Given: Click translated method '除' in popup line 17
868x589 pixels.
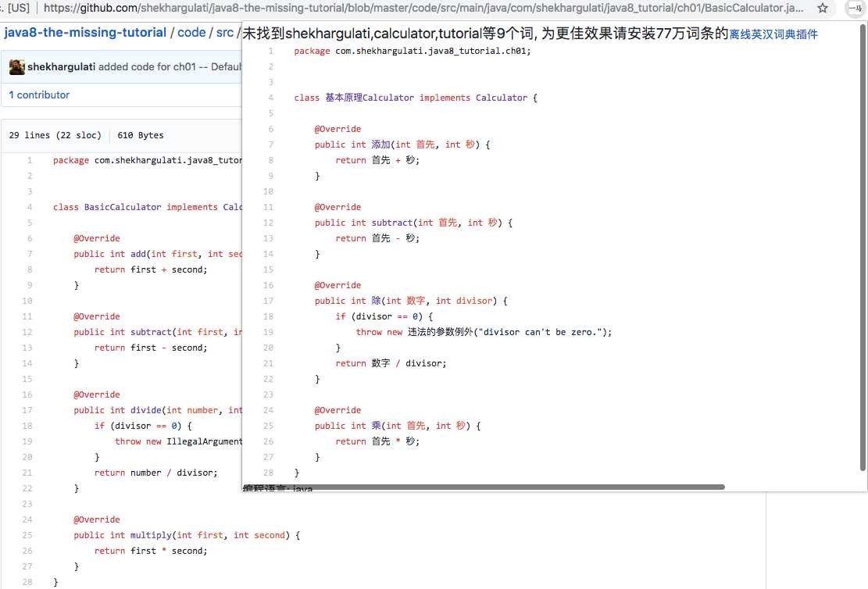Looking at the screenshot, I should [x=377, y=301].
